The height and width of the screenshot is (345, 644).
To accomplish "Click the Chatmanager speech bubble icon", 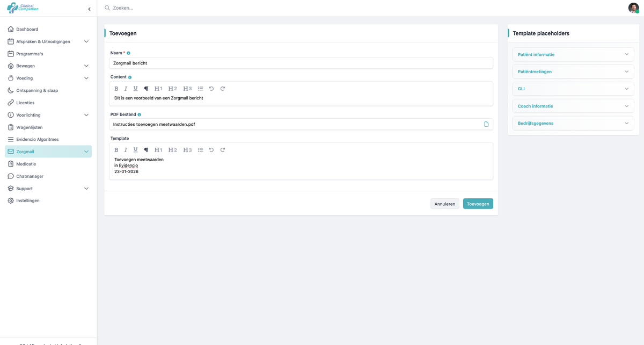I will (x=11, y=176).
